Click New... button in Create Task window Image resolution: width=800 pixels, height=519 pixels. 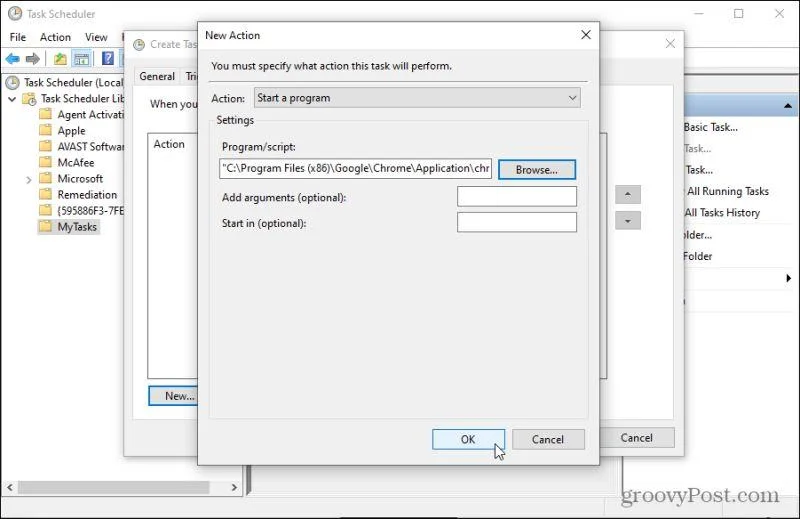coord(173,396)
